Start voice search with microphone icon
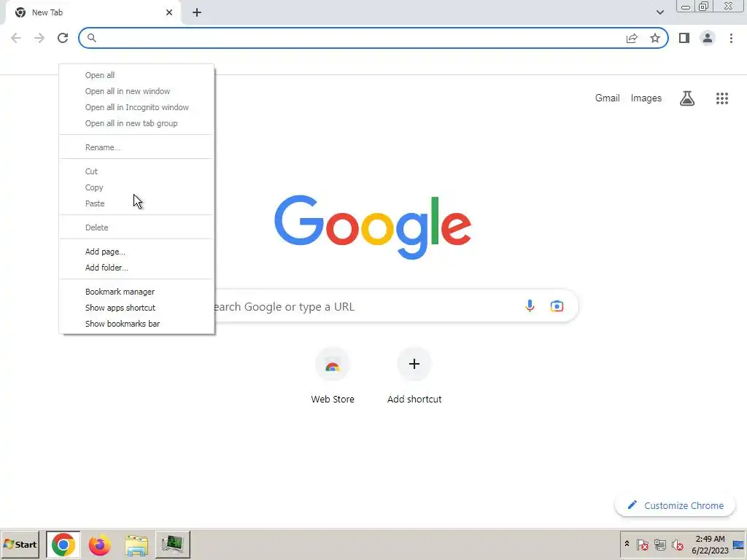The height and width of the screenshot is (560, 747). click(530, 306)
